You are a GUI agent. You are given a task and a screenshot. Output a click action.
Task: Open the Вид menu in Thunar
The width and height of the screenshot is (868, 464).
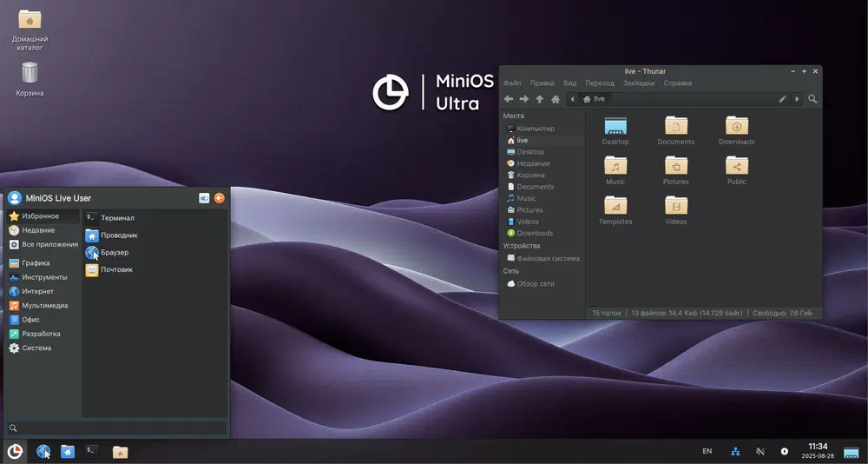pos(569,83)
